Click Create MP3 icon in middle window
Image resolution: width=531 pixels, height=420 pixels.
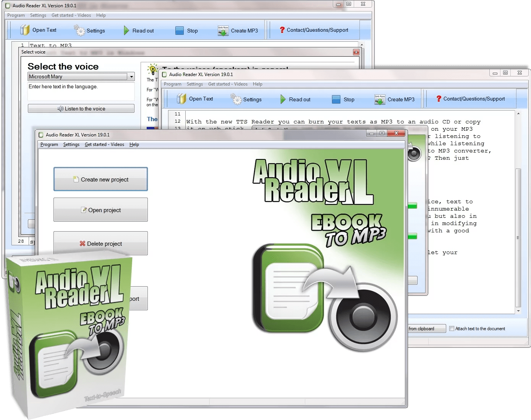click(x=380, y=99)
